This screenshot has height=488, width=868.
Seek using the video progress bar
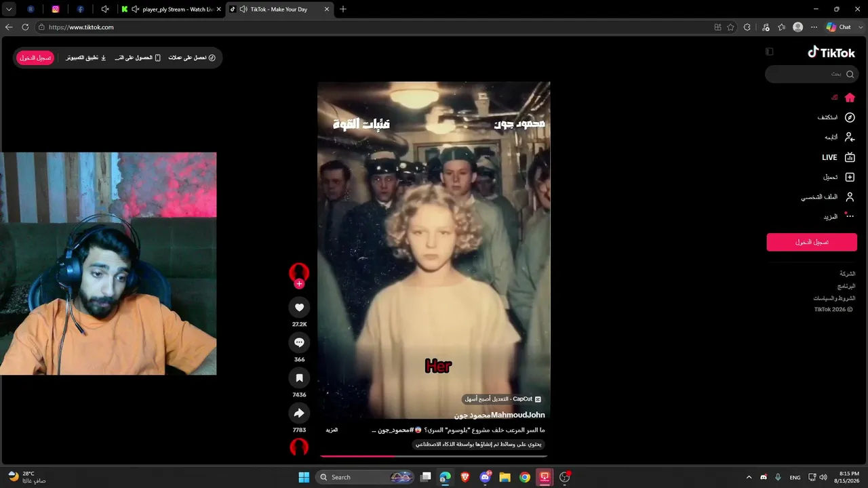[434, 457]
